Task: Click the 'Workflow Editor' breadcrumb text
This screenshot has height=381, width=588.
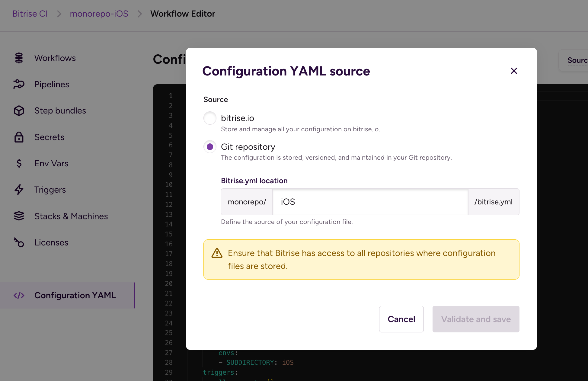Action: 183,14
